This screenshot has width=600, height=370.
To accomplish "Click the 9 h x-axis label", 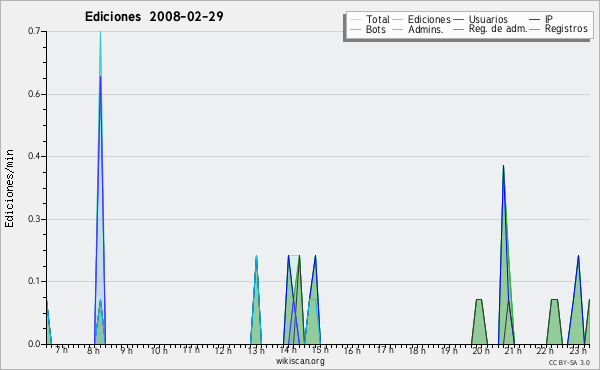I will 126,350.
